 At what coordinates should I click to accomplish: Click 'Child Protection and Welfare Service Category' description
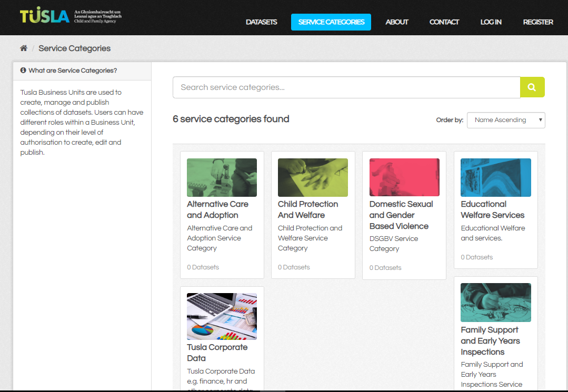pos(310,238)
